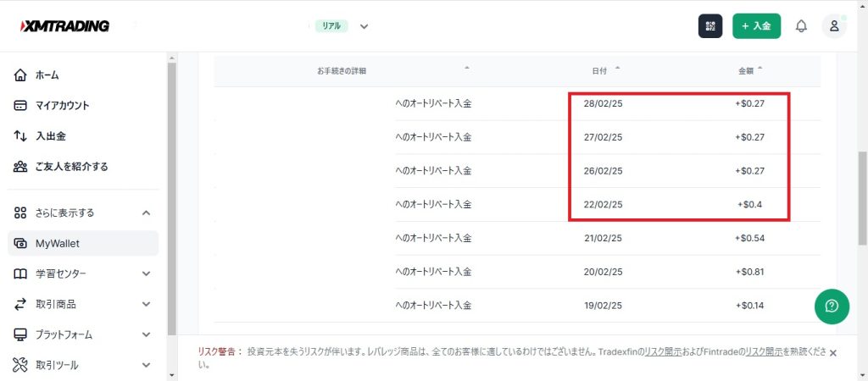This screenshot has height=381, width=868.
Task: Go to マイアカウント in sidebar
Action: [x=62, y=106]
